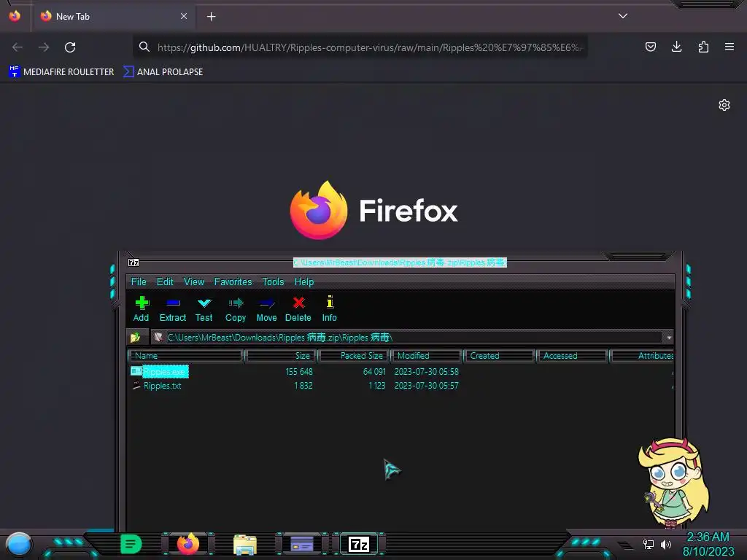Sort by the Attributes column header

(642, 356)
